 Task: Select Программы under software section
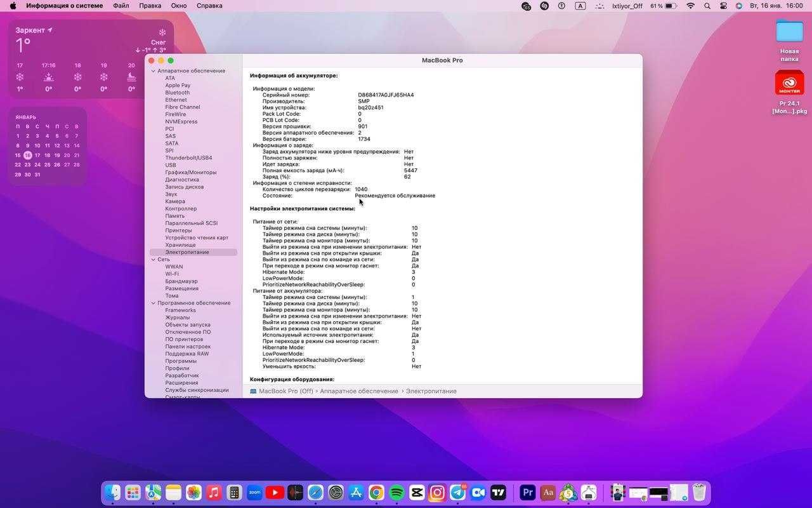tap(181, 361)
